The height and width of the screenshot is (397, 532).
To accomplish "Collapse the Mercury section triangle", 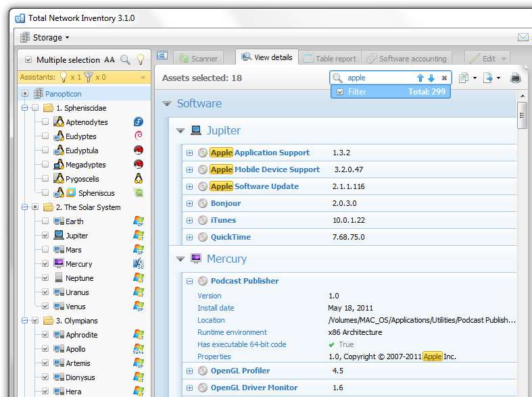I will pyautogui.click(x=180, y=259).
